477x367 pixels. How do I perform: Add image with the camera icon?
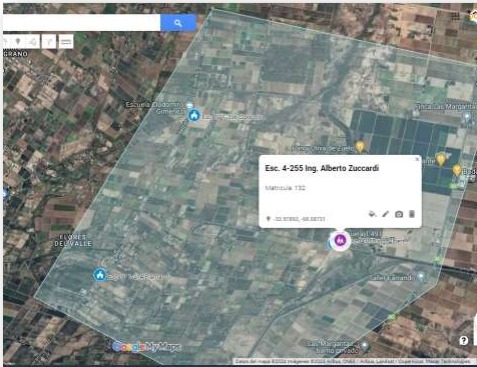pyautogui.click(x=399, y=214)
